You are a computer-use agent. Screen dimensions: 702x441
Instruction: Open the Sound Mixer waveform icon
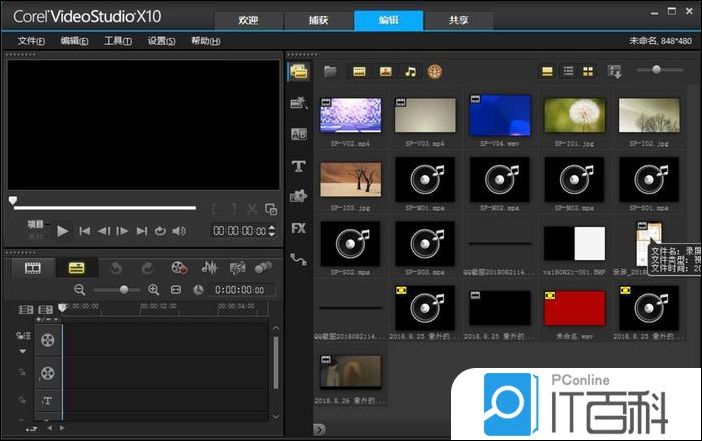(210, 268)
